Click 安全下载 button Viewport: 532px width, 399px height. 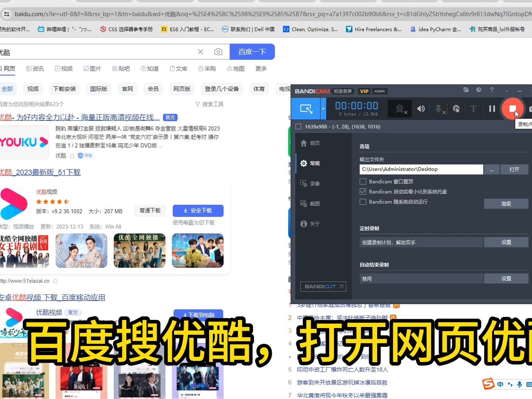(198, 211)
